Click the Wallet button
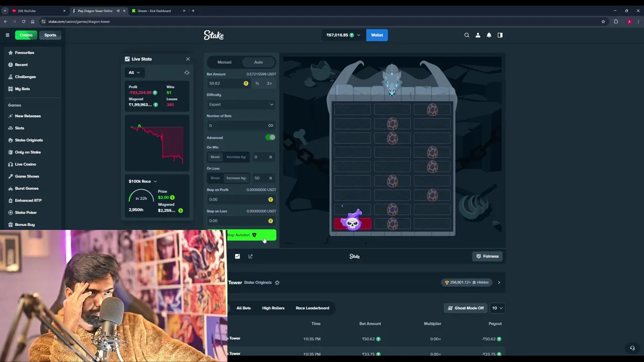This screenshot has width=644, height=362. pyautogui.click(x=377, y=35)
